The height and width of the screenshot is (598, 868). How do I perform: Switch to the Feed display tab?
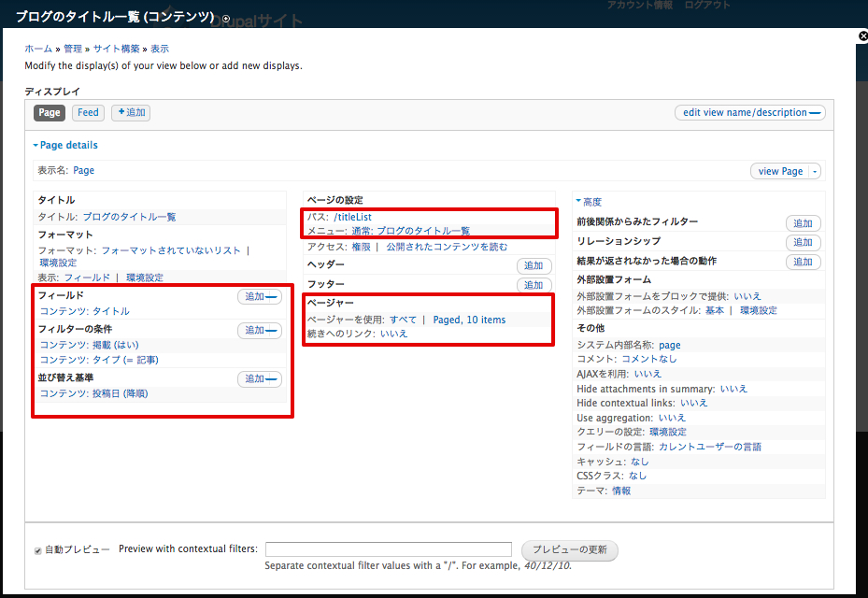point(88,112)
